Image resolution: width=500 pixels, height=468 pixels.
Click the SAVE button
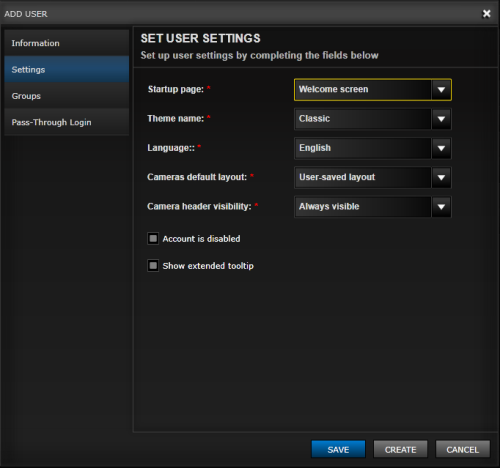click(x=338, y=449)
